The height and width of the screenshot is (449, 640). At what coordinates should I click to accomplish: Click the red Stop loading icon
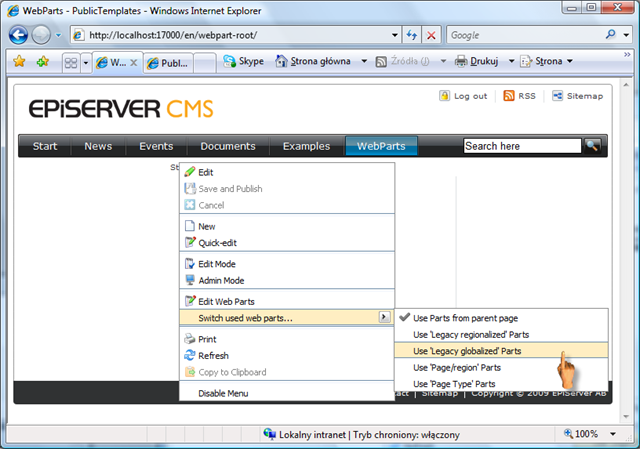click(x=431, y=35)
